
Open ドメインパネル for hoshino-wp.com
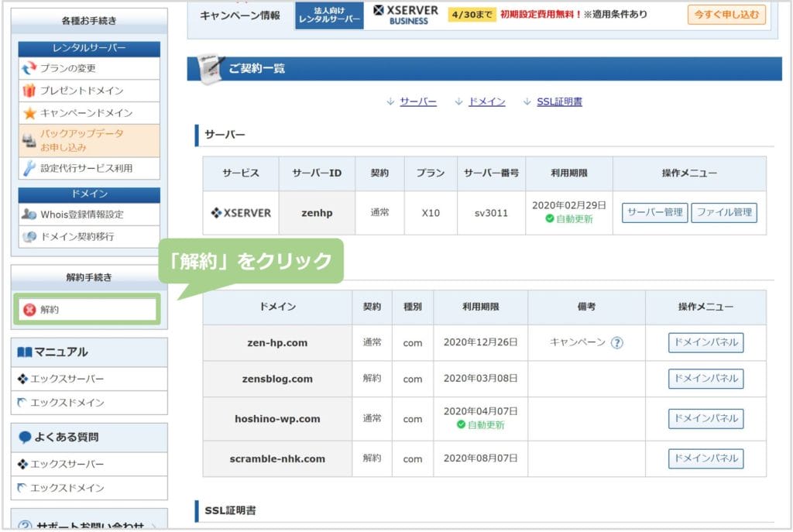point(705,419)
